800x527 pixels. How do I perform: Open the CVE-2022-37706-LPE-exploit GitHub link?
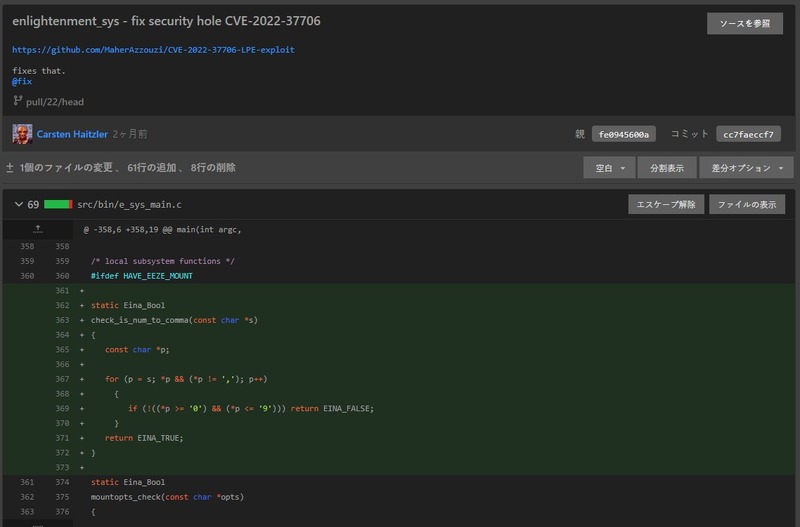(x=153, y=50)
